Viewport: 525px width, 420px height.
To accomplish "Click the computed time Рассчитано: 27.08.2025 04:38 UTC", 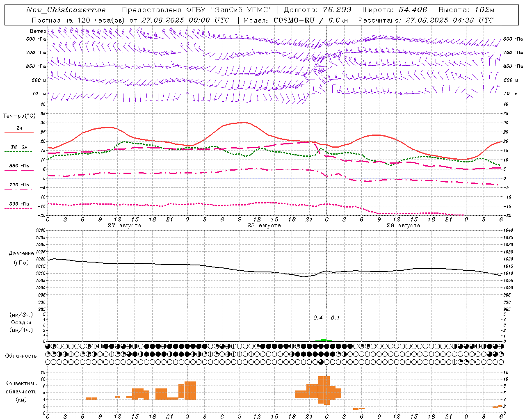I will (x=426, y=20).
